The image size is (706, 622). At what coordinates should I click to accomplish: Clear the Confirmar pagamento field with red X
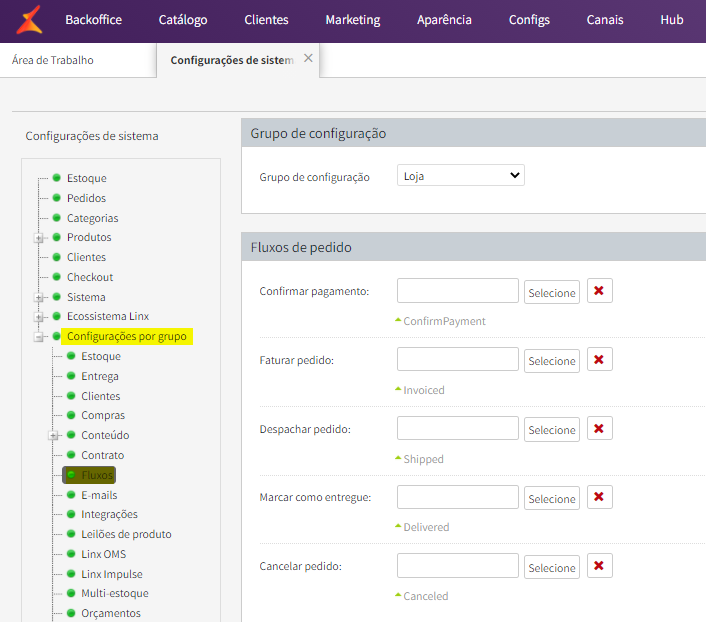pos(599,291)
